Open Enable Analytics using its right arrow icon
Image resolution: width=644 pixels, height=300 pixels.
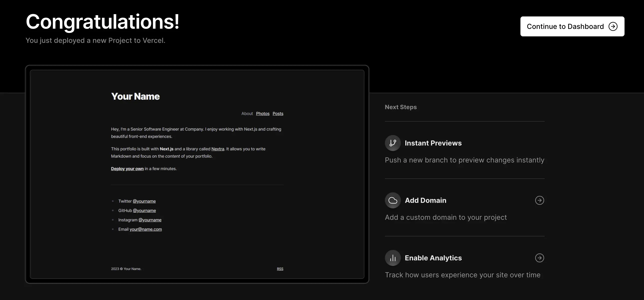[x=539, y=258]
